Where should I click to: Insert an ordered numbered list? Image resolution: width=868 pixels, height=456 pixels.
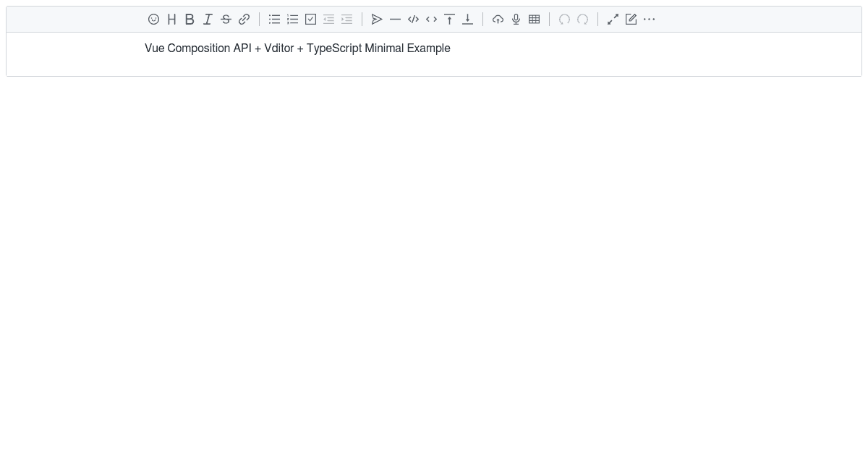[x=292, y=20]
